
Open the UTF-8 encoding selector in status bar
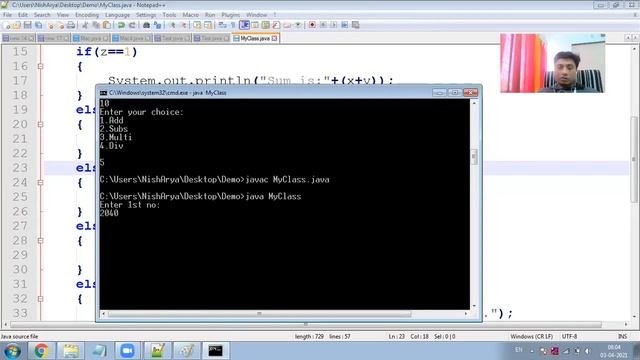[x=569, y=336]
